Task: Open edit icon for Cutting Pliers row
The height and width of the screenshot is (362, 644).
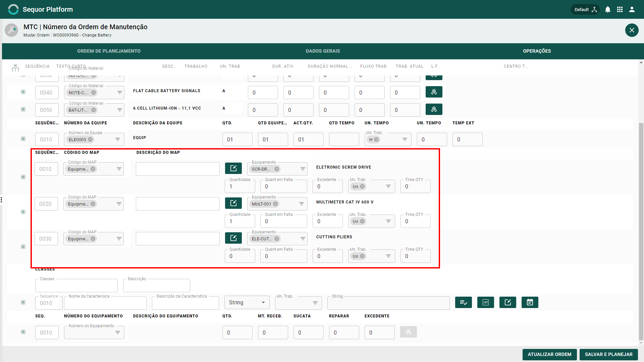Action: 233,238
